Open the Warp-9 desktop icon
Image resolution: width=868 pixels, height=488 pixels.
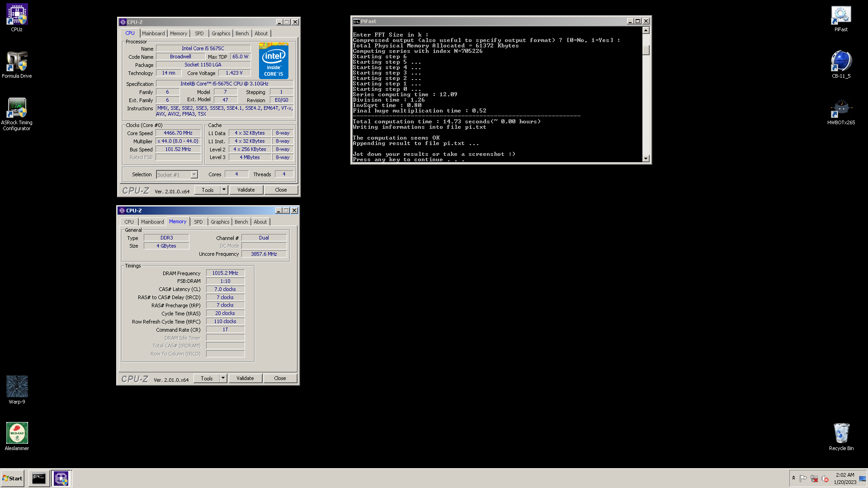[17, 390]
